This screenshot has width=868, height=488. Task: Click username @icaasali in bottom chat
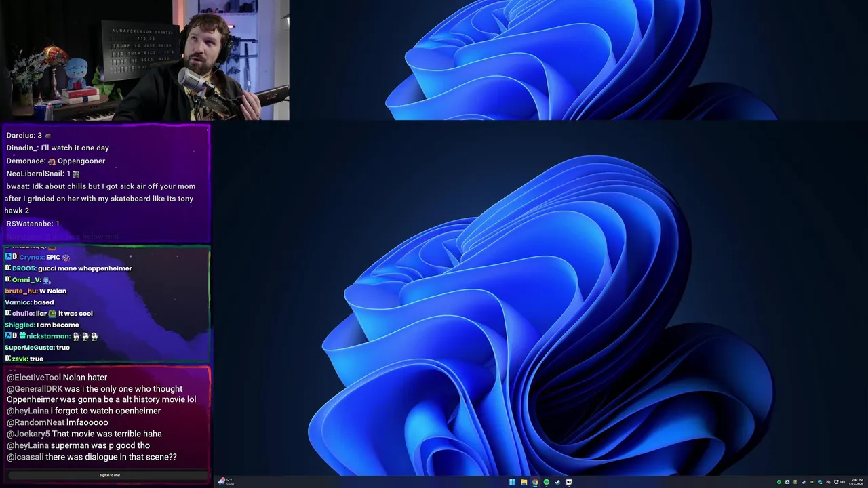pyautogui.click(x=25, y=457)
